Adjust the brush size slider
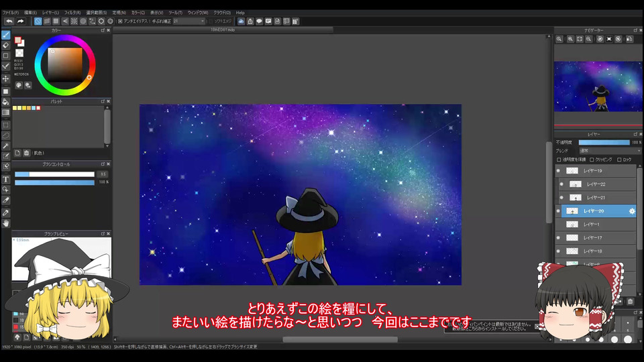The image size is (644, 362). [54, 174]
